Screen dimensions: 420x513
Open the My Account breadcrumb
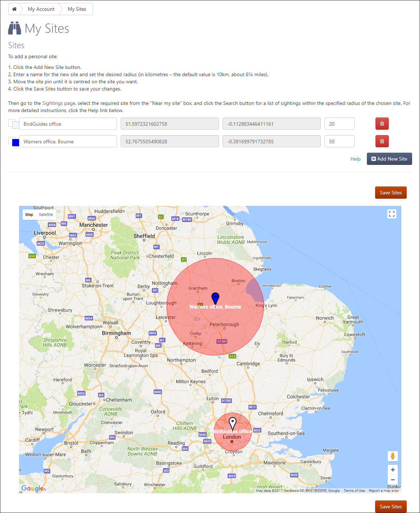(x=41, y=9)
